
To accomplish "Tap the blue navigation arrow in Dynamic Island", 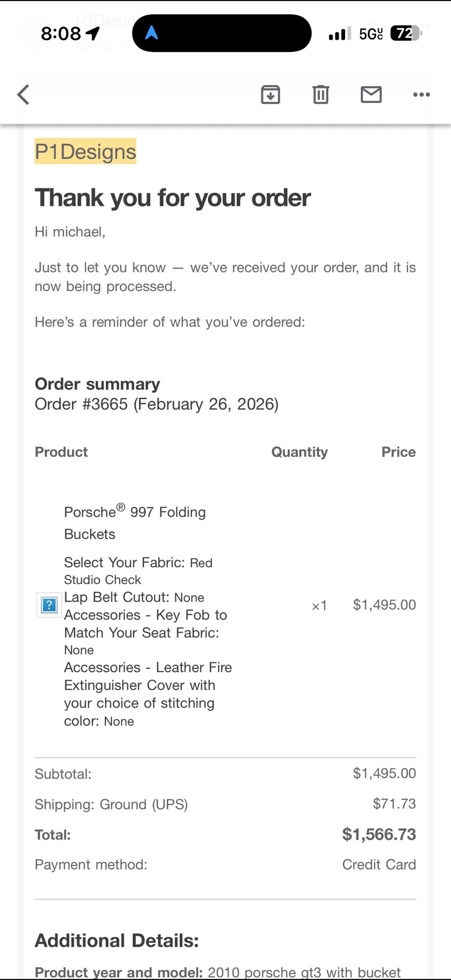I will click(x=152, y=32).
